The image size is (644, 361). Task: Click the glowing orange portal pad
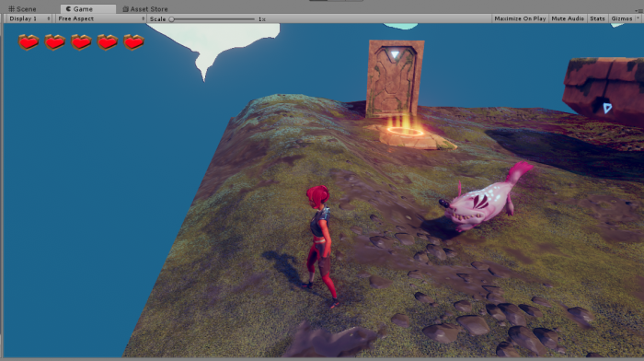coord(406,132)
